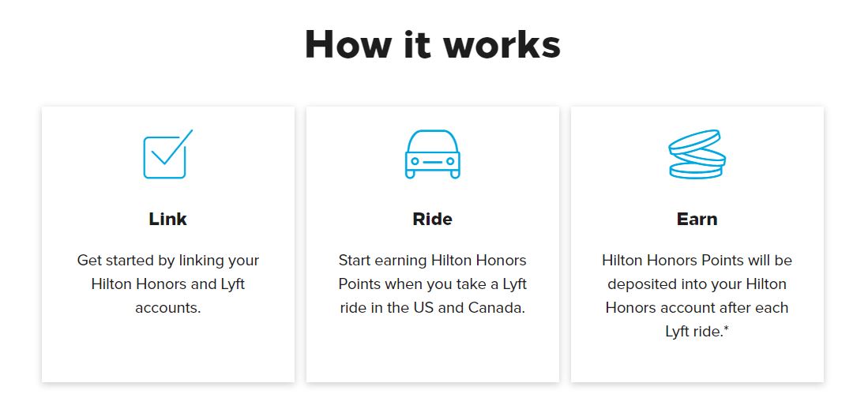868x417 pixels.
Task: Click the windshield of the car icon
Action: pyautogui.click(x=432, y=142)
